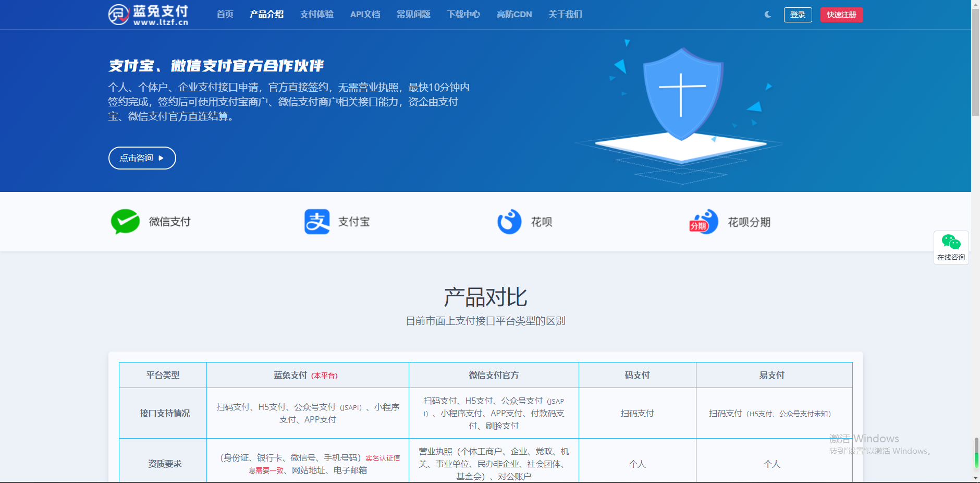This screenshot has width=980, height=483.
Task: Open 常见问题 from the top navigation
Action: (x=414, y=15)
